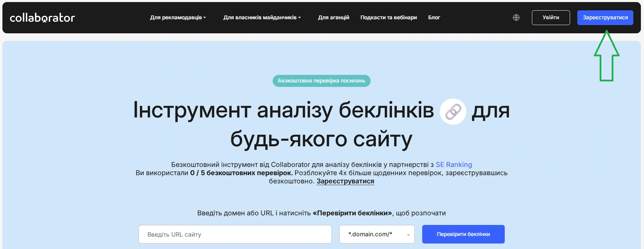Viewport: 644px width, 249px height.
Task: Open the *.domain.com/* dropdown
Action: click(x=377, y=234)
